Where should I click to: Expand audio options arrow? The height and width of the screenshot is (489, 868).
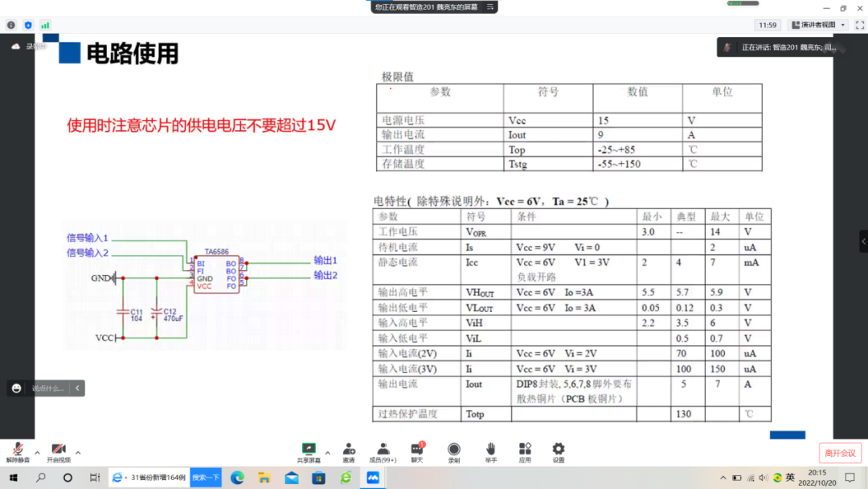[37, 453]
